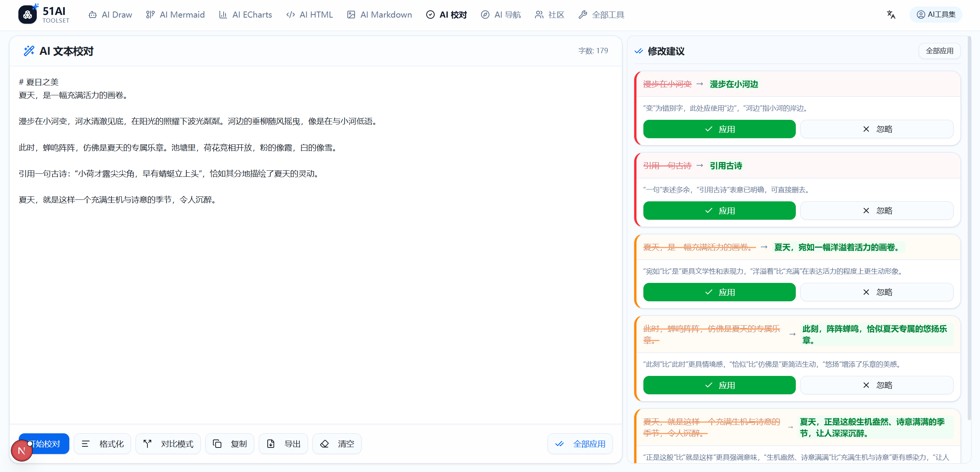Click 全部应用 in suggestions header

coord(939,51)
